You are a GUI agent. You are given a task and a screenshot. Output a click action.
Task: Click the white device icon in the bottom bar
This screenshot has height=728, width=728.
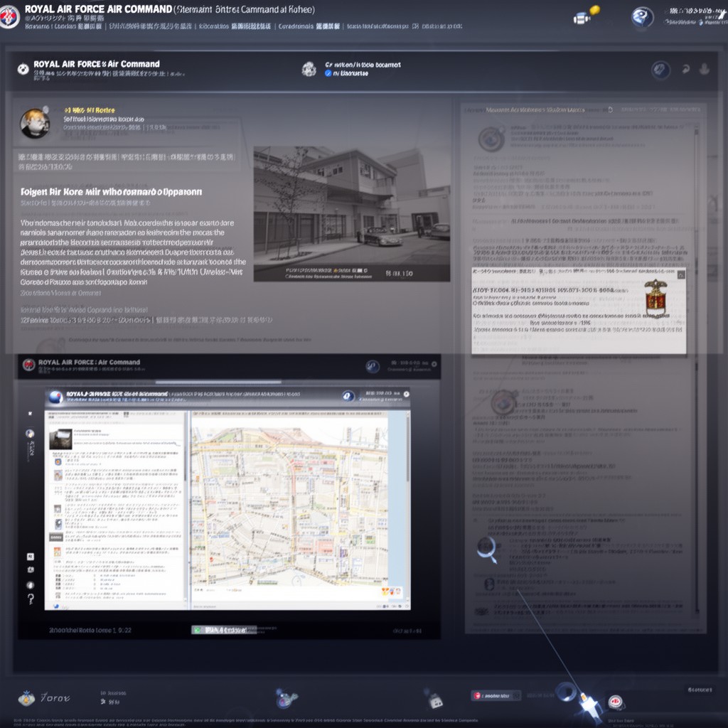[x=434, y=700]
